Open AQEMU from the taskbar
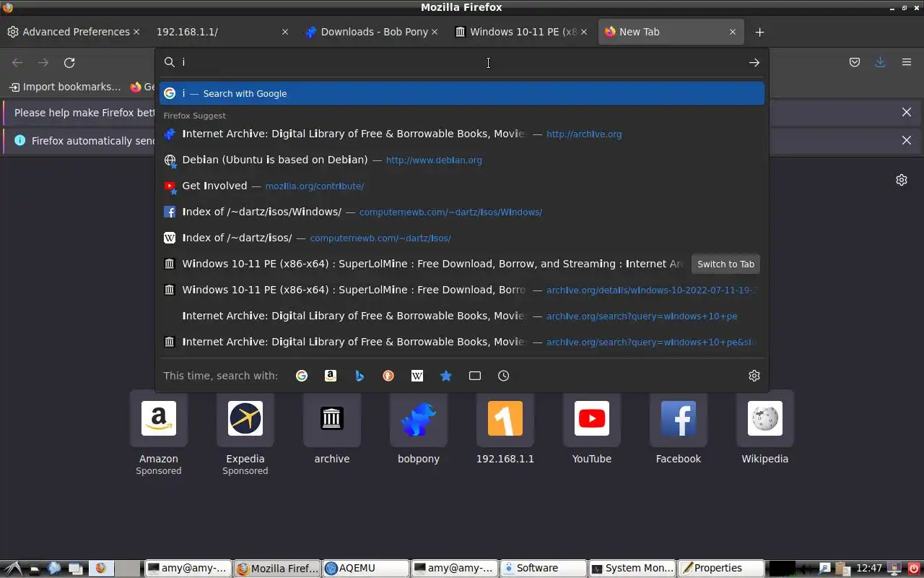The width and height of the screenshot is (924, 578). tap(365, 569)
